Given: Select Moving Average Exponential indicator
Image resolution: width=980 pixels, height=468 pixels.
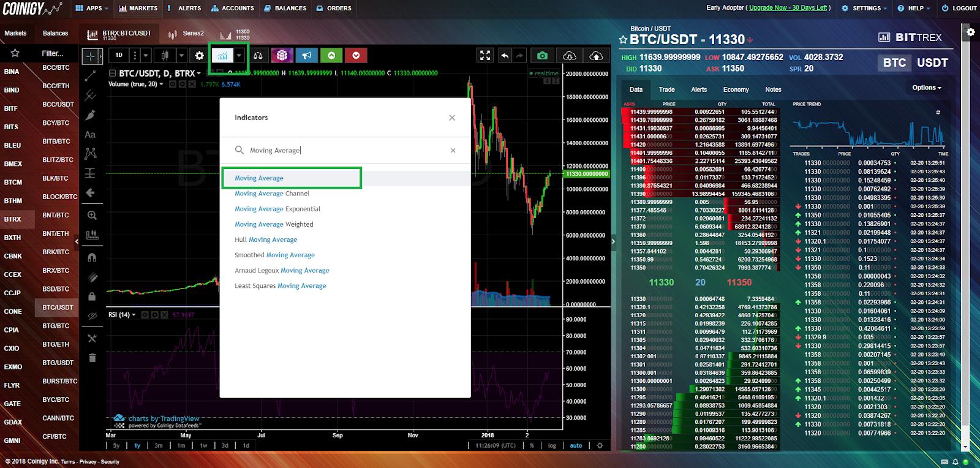Looking at the screenshot, I should (x=277, y=209).
